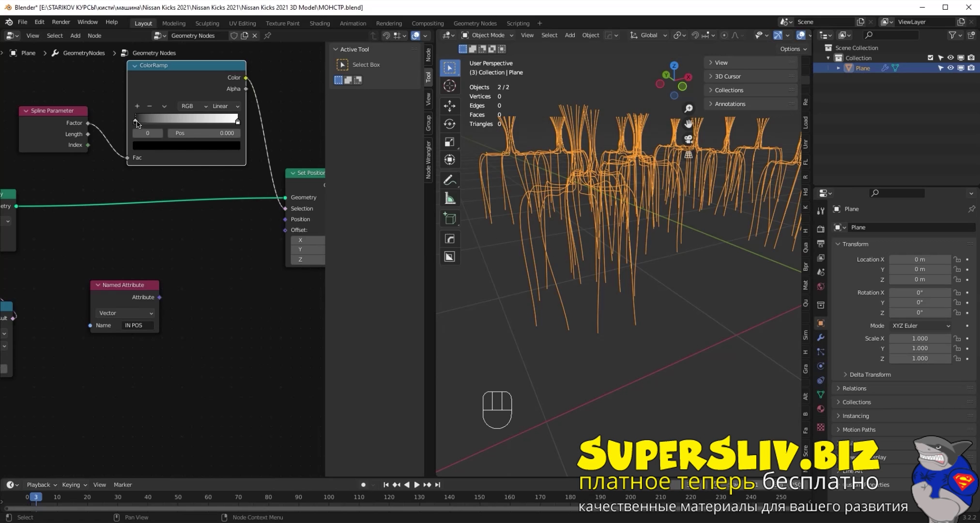The width and height of the screenshot is (980, 523).
Task: Open the Modifier properties wrench tab
Action: 820,338
